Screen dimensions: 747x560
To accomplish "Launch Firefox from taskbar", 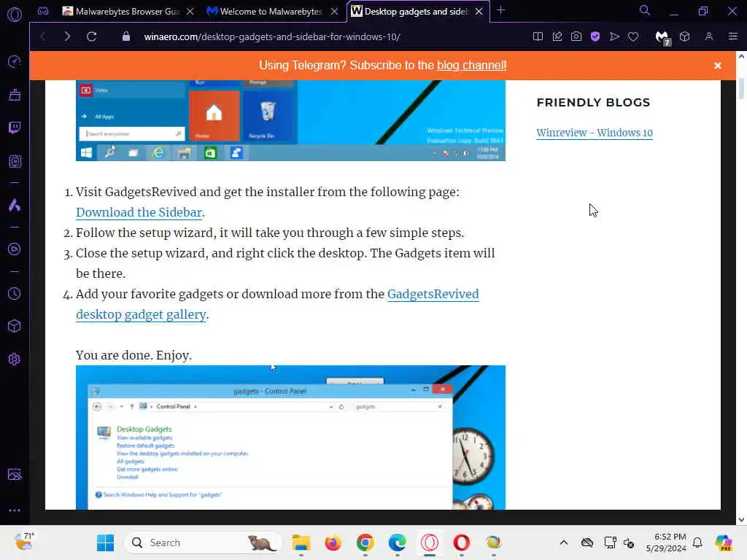I will [333, 542].
